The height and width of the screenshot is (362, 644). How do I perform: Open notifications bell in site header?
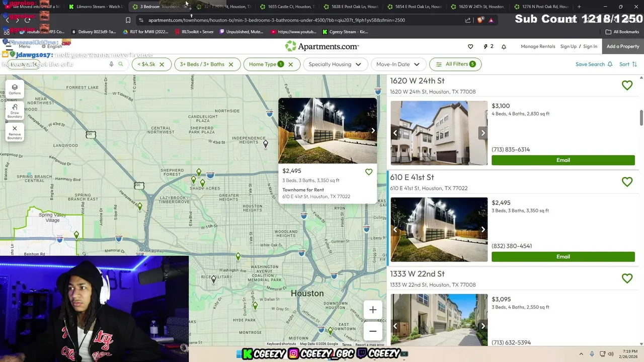[504, 46]
